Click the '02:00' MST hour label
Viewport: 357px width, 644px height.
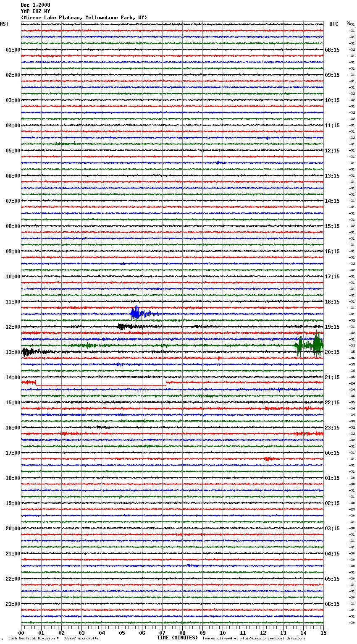point(13,75)
